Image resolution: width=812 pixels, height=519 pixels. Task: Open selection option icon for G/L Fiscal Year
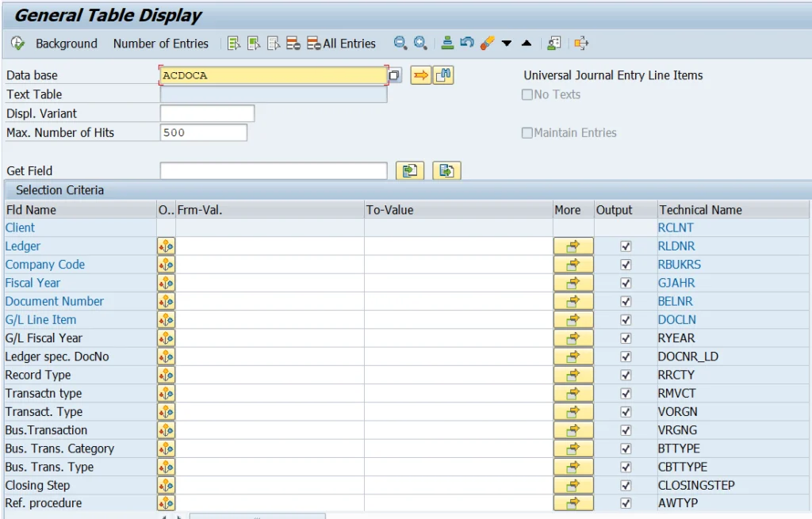click(167, 338)
